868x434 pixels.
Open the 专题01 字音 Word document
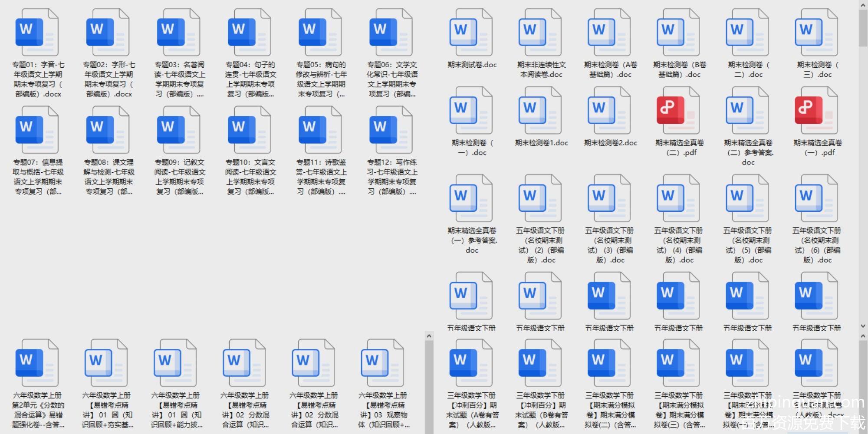point(36,33)
